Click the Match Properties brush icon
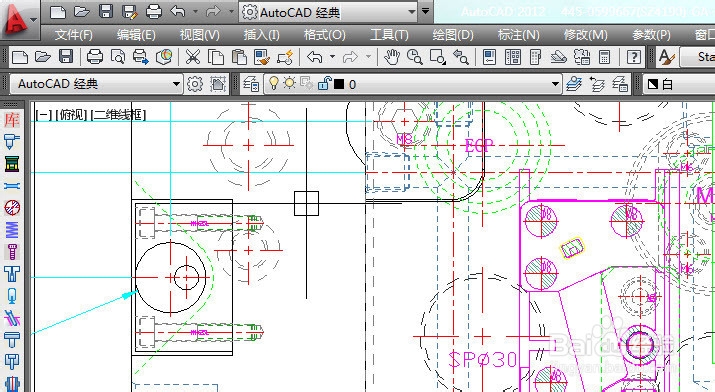This screenshot has height=392, width=715. click(x=261, y=57)
